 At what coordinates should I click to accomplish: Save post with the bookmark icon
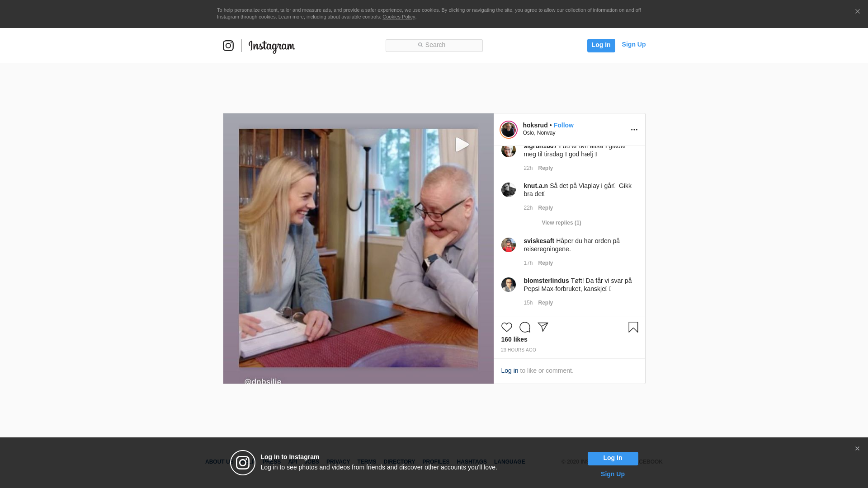tap(633, 327)
